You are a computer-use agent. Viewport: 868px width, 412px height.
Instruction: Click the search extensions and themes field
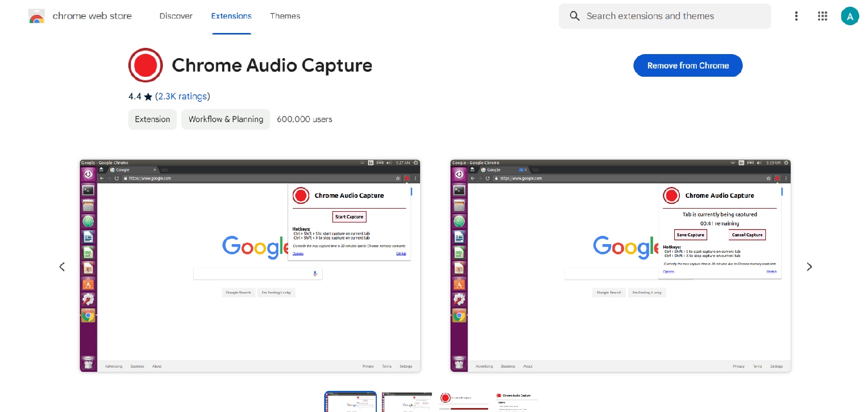pos(665,16)
